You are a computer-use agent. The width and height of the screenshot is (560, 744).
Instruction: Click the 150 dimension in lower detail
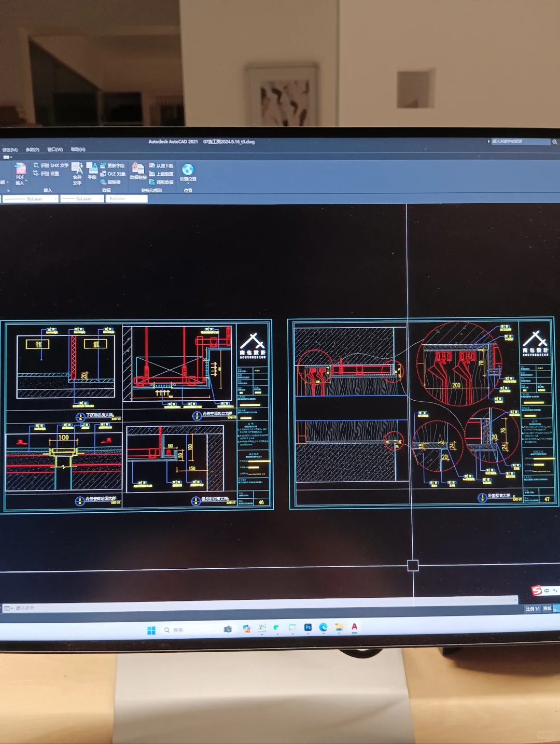[x=192, y=469]
